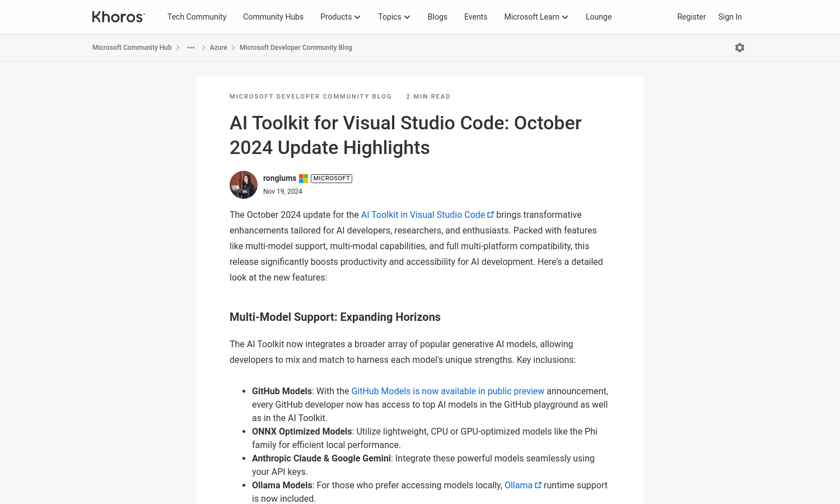Visit the Lounge nav item
Image resolution: width=840 pixels, height=504 pixels.
[599, 17]
